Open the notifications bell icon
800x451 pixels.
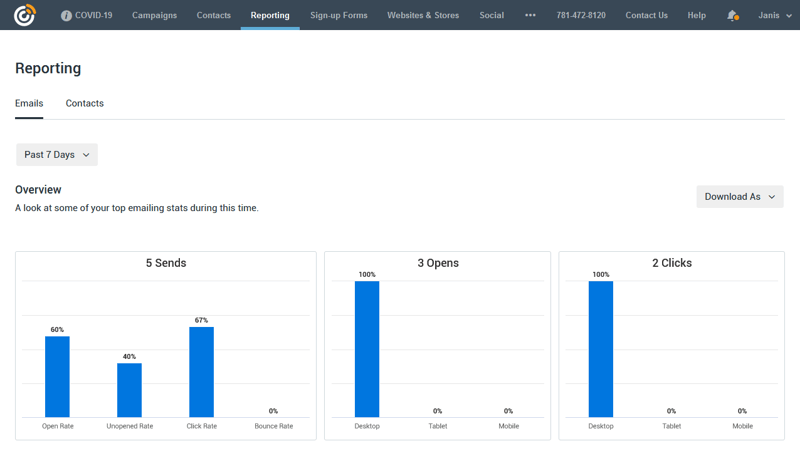(x=732, y=15)
